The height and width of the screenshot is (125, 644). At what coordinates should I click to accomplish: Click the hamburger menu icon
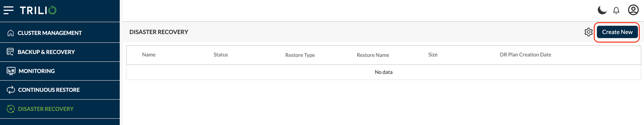pyautogui.click(x=9, y=10)
